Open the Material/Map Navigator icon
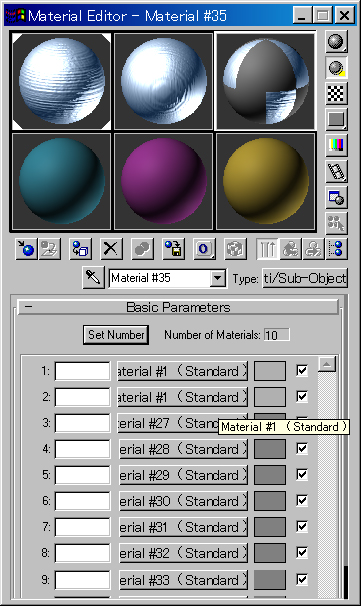Viewport: 361px width, 606px height. pos(337,249)
